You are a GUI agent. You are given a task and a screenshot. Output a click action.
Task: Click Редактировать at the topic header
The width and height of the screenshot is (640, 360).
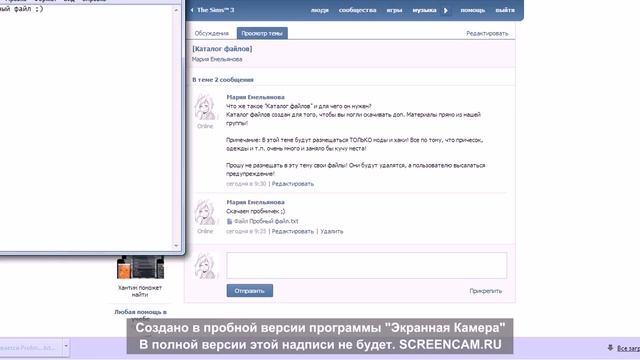pos(487,33)
